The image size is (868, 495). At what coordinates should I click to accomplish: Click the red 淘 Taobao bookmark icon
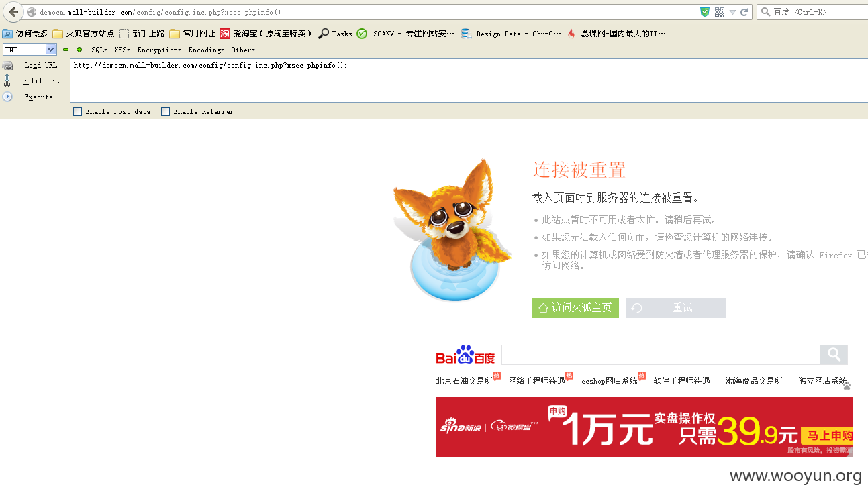coord(225,34)
